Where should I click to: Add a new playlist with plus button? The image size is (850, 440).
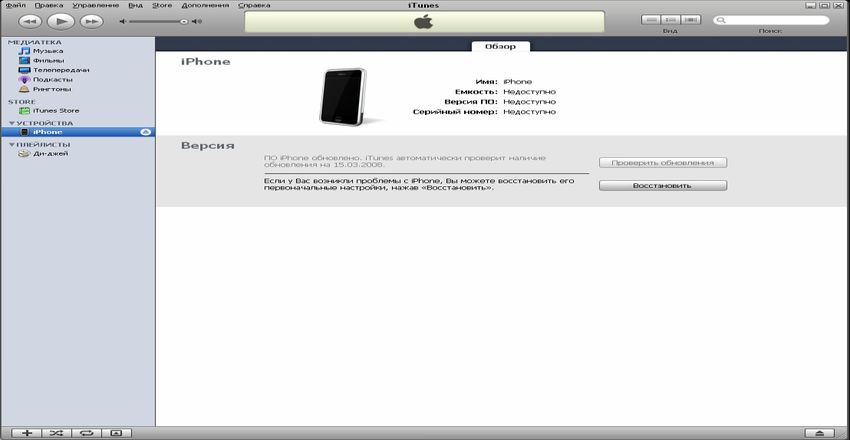click(27, 433)
